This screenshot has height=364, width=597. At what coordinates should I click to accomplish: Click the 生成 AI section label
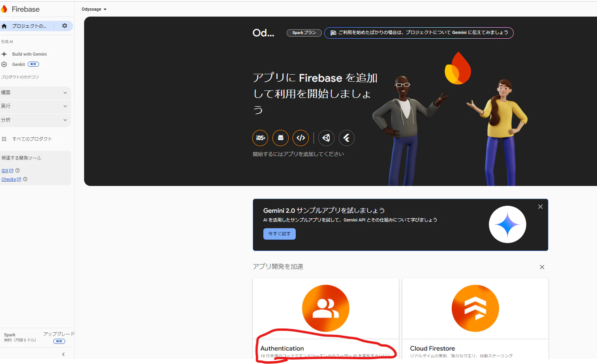(x=7, y=41)
